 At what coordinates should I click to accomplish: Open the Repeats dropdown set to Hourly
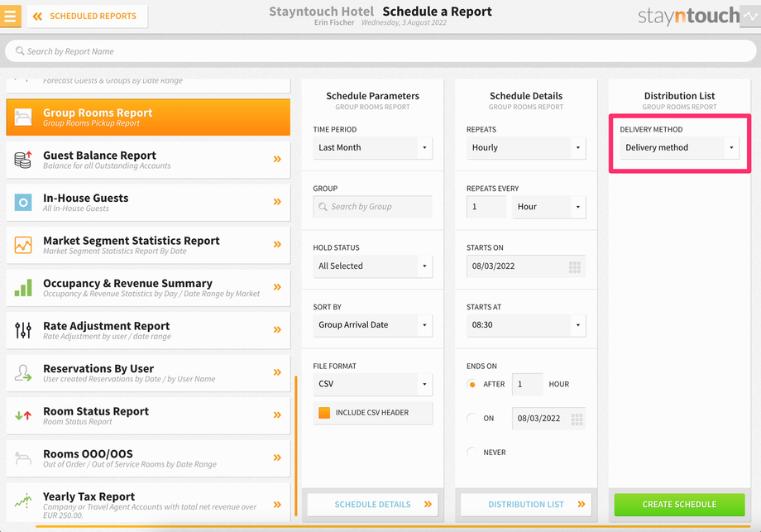coord(526,147)
